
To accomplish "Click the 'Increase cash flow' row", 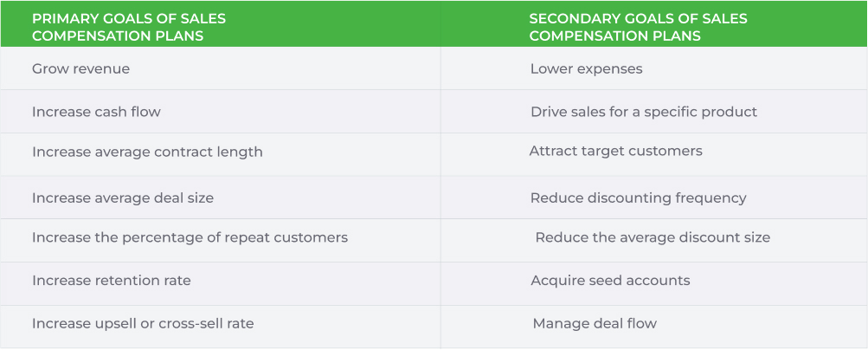I will point(434,111).
